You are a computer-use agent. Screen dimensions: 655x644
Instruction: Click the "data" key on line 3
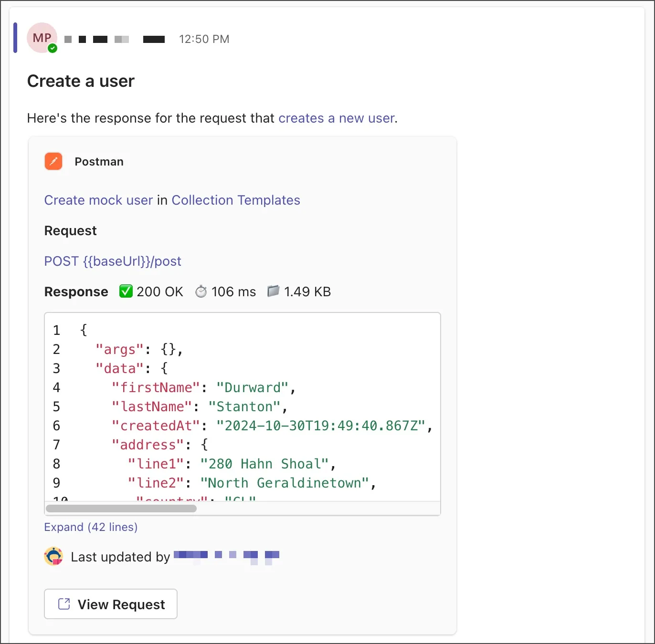point(119,368)
